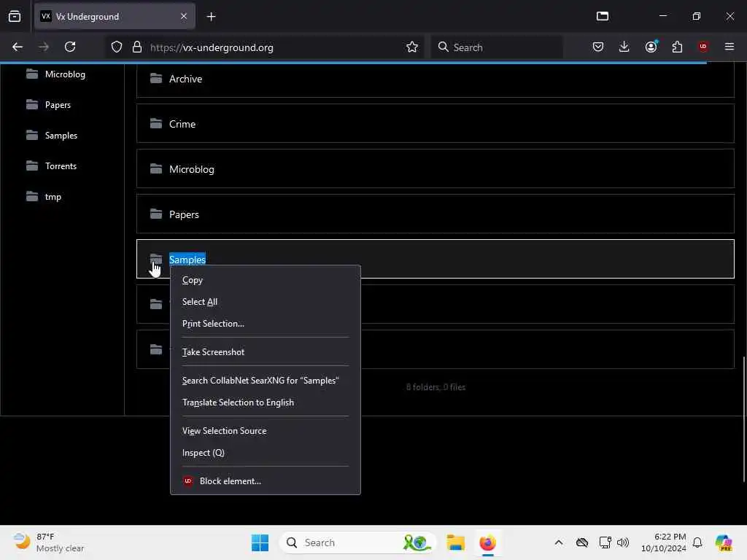Click the browser Search box
This screenshot has height=560, width=747.
coord(497,47)
